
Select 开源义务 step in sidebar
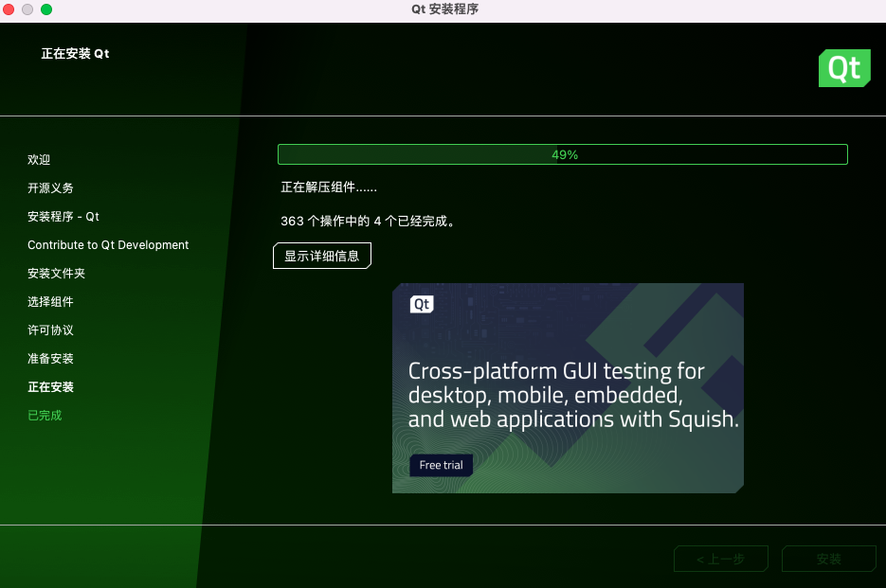pos(50,188)
